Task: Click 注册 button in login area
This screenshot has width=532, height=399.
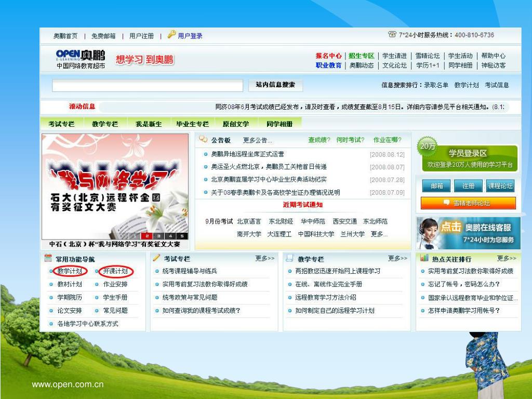Action: point(468,185)
